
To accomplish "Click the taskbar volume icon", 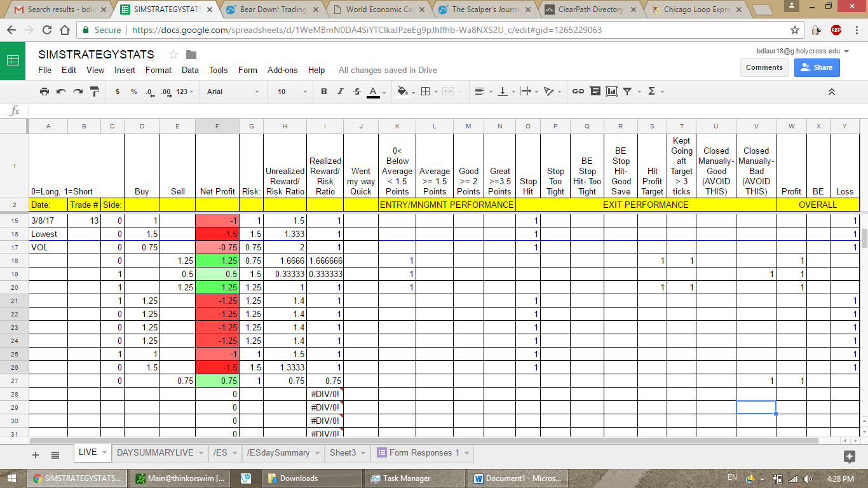I will click(808, 478).
